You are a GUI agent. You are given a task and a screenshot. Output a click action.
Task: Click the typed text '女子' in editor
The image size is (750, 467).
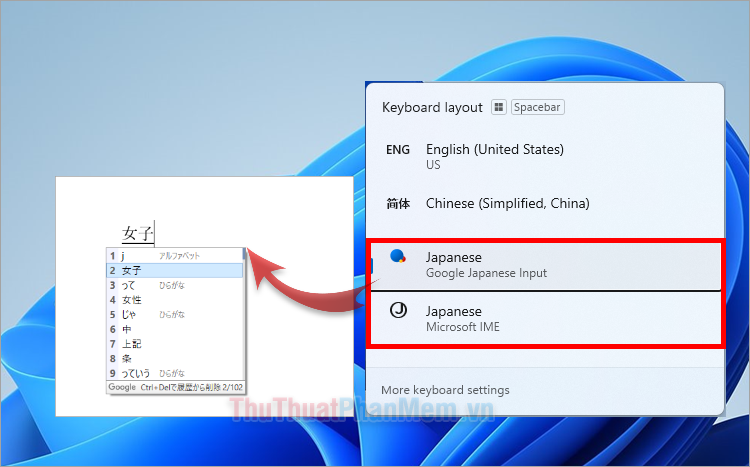pyautogui.click(x=137, y=233)
